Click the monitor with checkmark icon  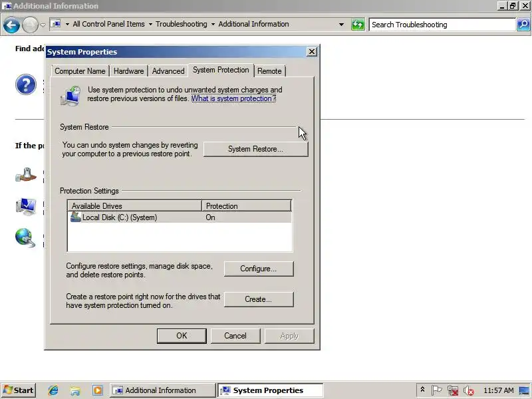(26, 206)
